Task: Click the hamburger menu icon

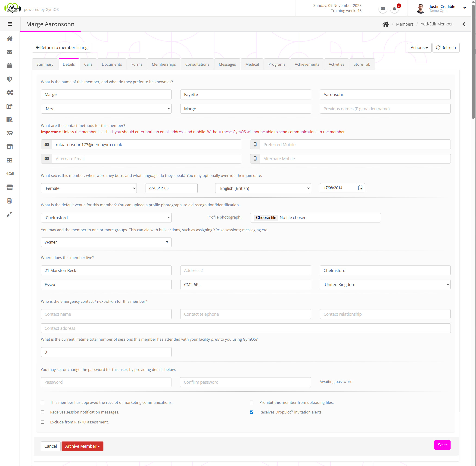Action: click(10, 24)
